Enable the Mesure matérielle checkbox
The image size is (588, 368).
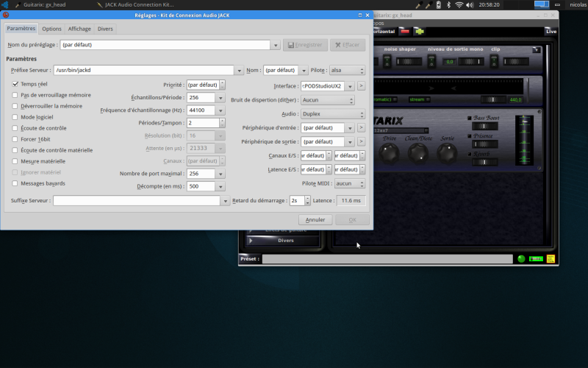(x=15, y=161)
